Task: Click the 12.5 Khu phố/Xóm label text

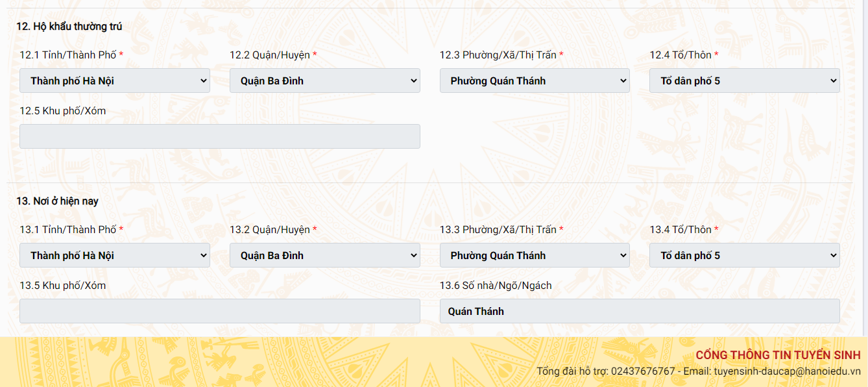Action: 62,111
